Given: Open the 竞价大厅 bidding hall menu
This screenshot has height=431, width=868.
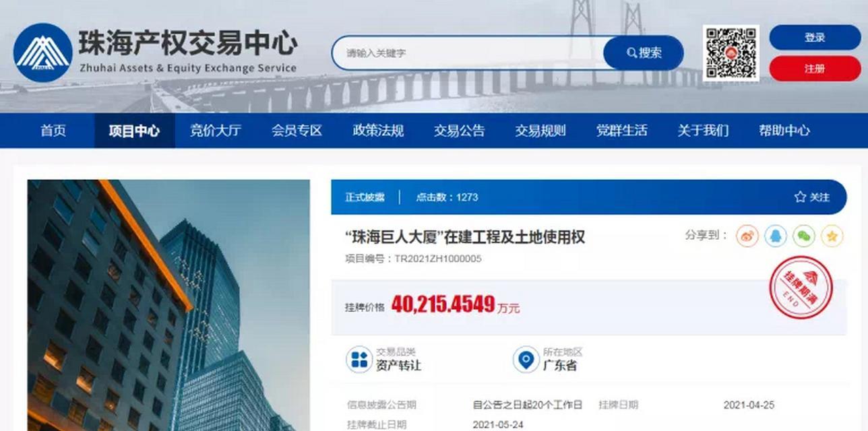Looking at the screenshot, I should (x=215, y=131).
